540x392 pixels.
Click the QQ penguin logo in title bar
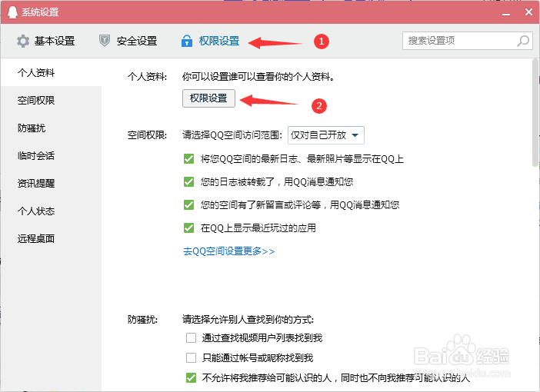click(12, 12)
